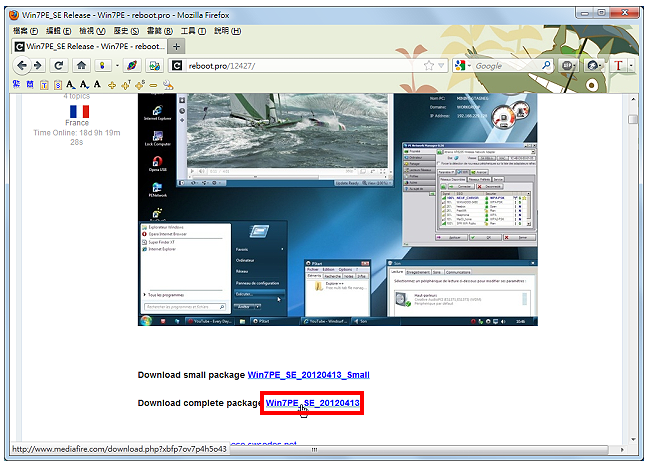Click the yellow plus icon
Screen dimensions: 652x465
(x=112, y=85)
